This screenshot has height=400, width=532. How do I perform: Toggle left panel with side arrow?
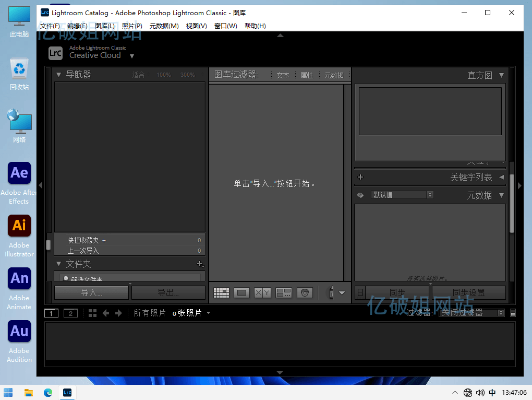click(x=40, y=185)
